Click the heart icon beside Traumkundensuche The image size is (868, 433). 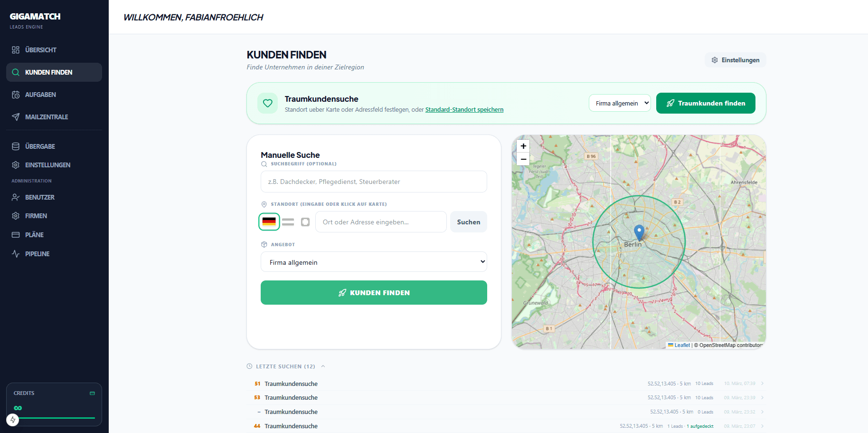tap(268, 103)
